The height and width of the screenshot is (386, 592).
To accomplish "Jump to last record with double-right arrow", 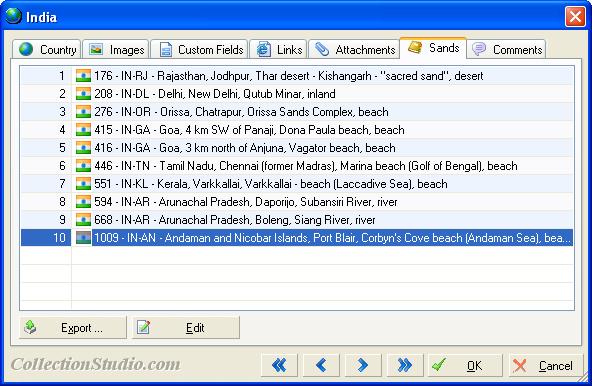I will [x=405, y=365].
